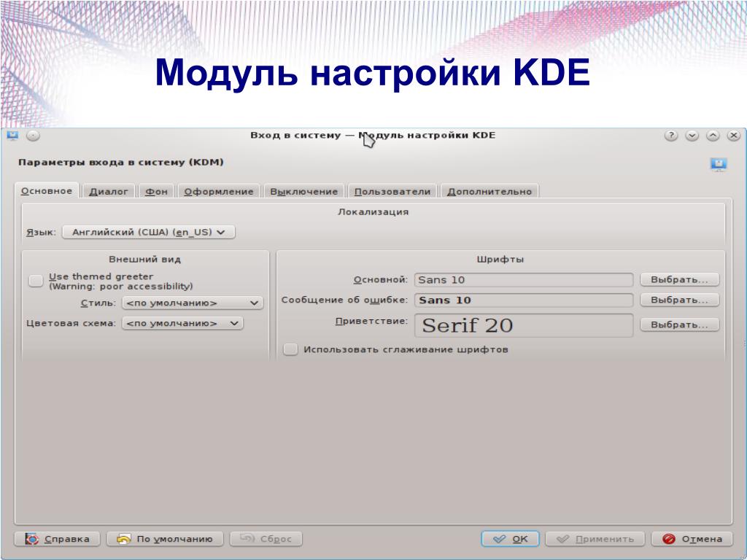Open the Цветовая схема dropdown
747x560 pixels.
point(182,323)
